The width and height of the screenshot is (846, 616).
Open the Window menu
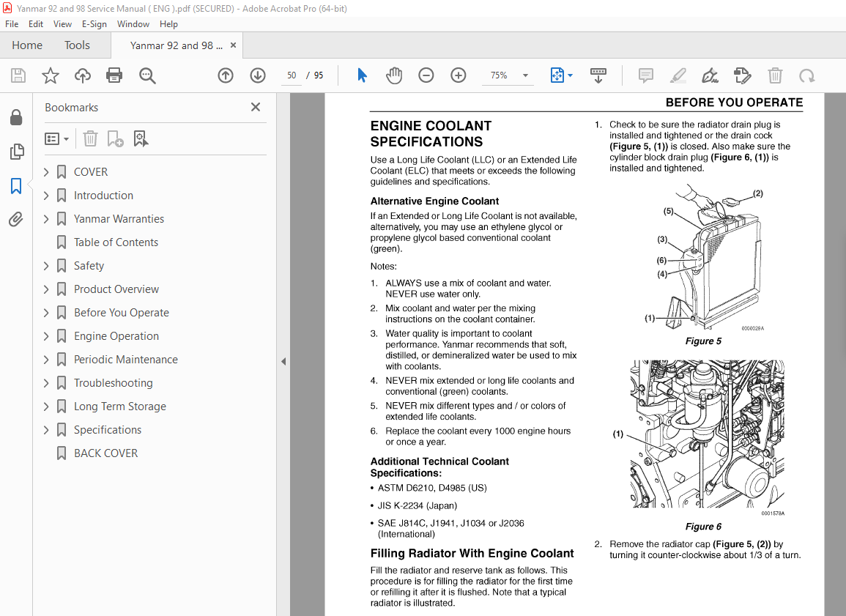click(133, 24)
